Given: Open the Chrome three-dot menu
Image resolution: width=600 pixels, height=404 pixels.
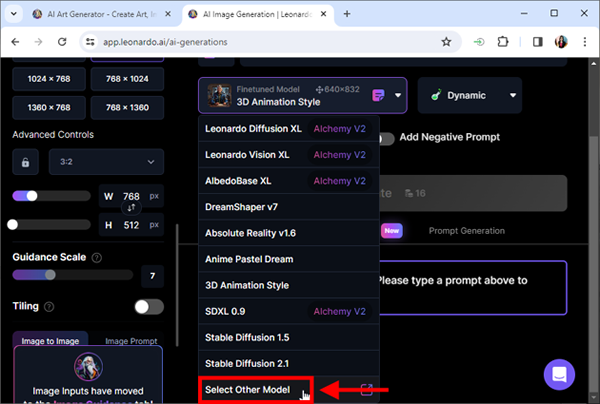Looking at the screenshot, I should [585, 42].
